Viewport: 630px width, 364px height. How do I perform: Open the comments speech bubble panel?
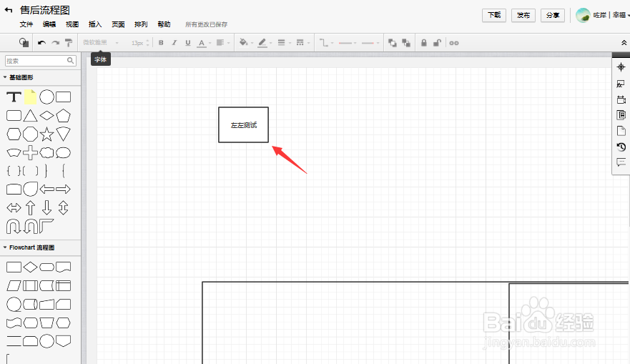pyautogui.click(x=621, y=162)
